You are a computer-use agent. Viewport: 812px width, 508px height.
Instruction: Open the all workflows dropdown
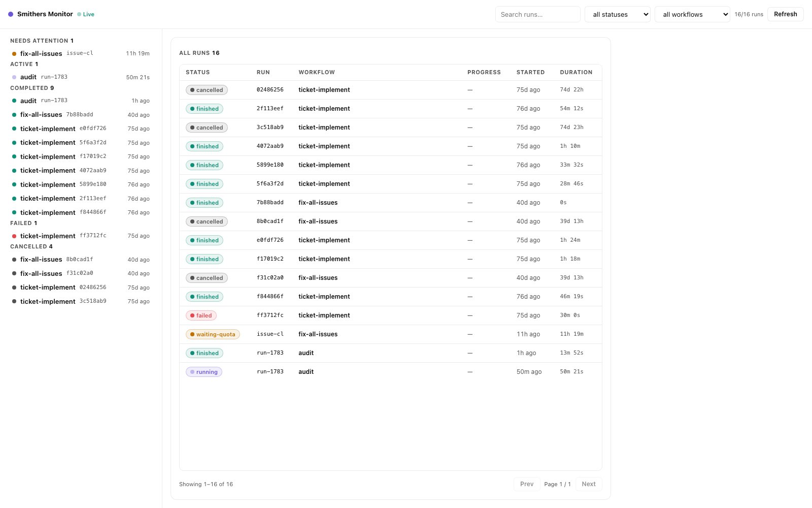692,14
